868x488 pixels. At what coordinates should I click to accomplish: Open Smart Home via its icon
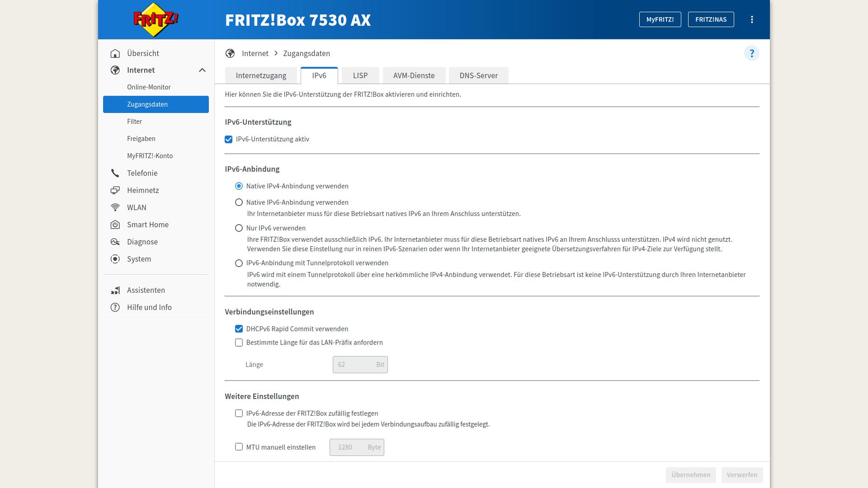tap(115, 225)
